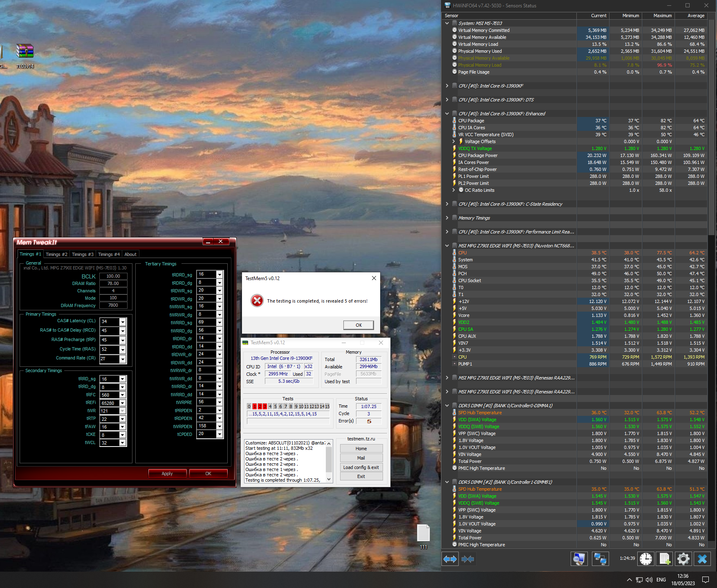This screenshot has height=588, width=717.
Task: Open the tWRPDEN value dropdown
Action: click(x=220, y=426)
